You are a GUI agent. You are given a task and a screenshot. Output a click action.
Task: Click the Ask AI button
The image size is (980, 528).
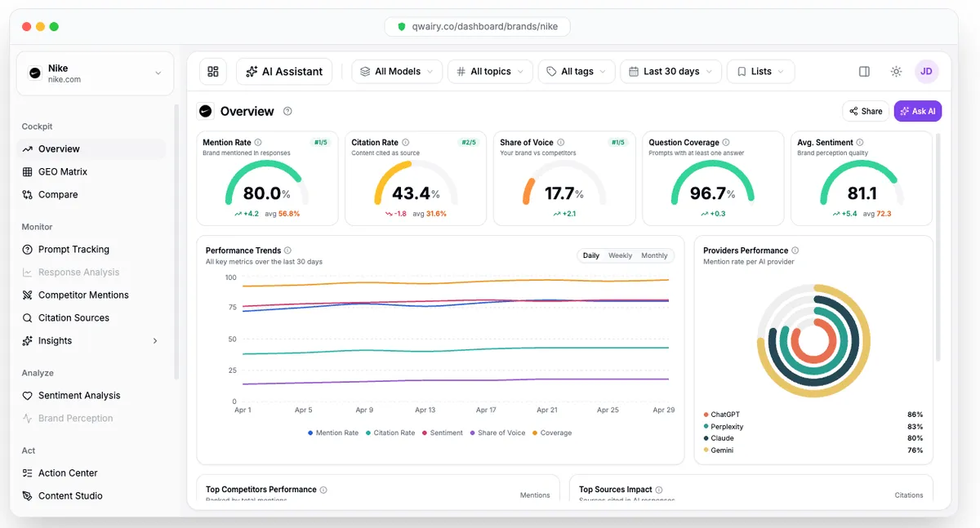pyautogui.click(x=918, y=112)
